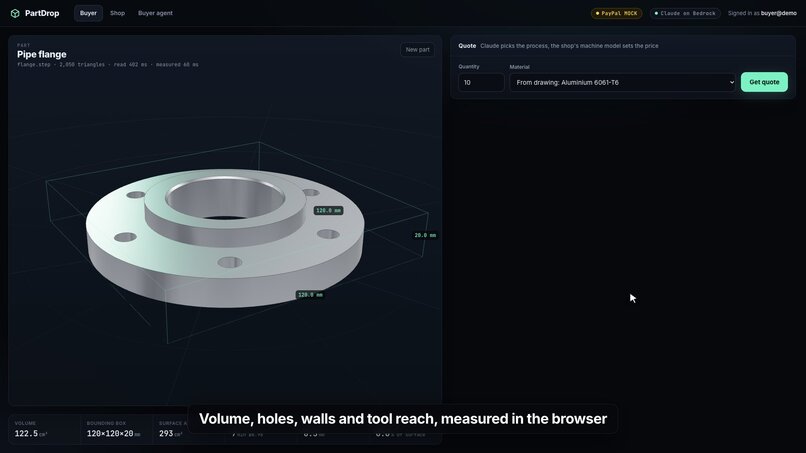Open the Buyer agent tab

coord(155,13)
